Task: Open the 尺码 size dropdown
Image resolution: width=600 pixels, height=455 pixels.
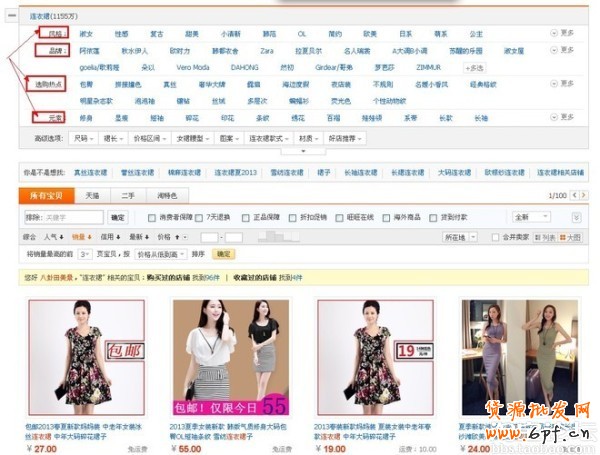Action: [x=80, y=138]
